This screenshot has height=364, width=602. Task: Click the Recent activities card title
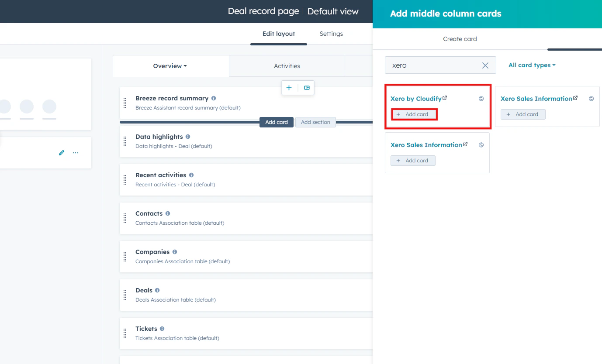161,175
